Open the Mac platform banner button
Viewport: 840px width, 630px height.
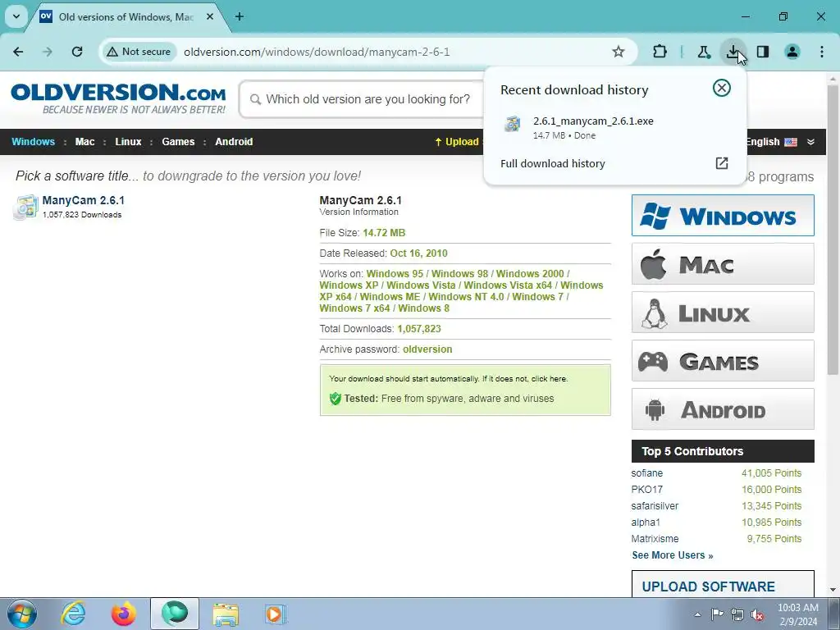pos(723,264)
